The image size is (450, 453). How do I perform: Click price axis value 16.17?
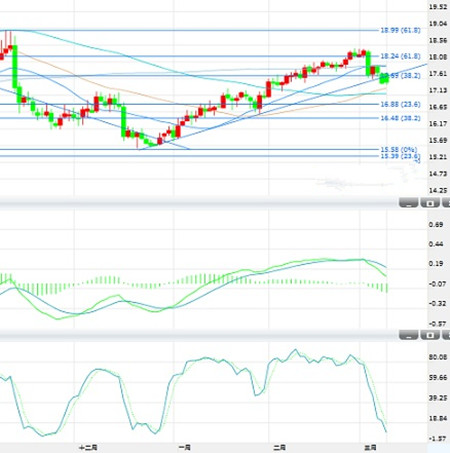tap(438, 124)
